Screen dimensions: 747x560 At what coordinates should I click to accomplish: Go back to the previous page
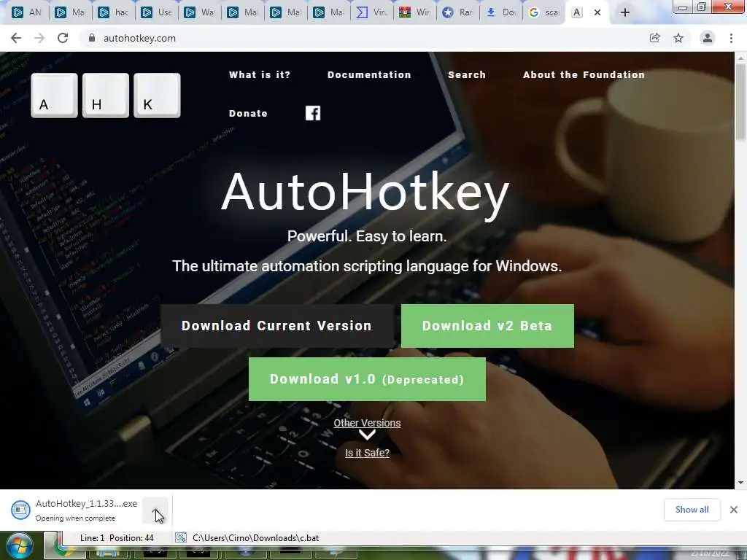click(x=16, y=38)
